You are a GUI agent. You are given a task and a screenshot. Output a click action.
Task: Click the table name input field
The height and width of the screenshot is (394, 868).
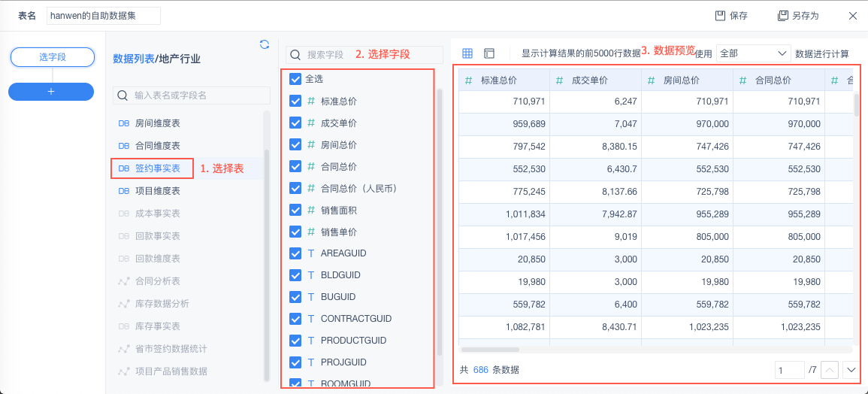coord(103,16)
